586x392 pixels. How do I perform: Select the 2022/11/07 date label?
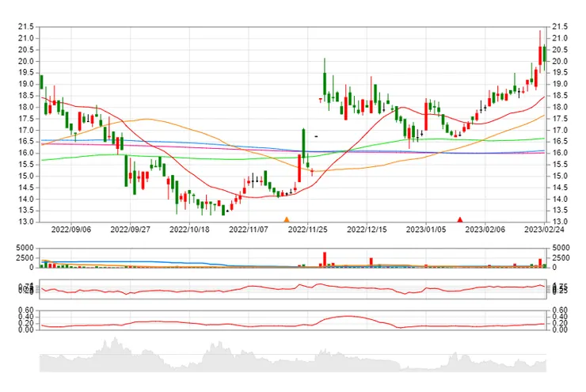click(249, 230)
